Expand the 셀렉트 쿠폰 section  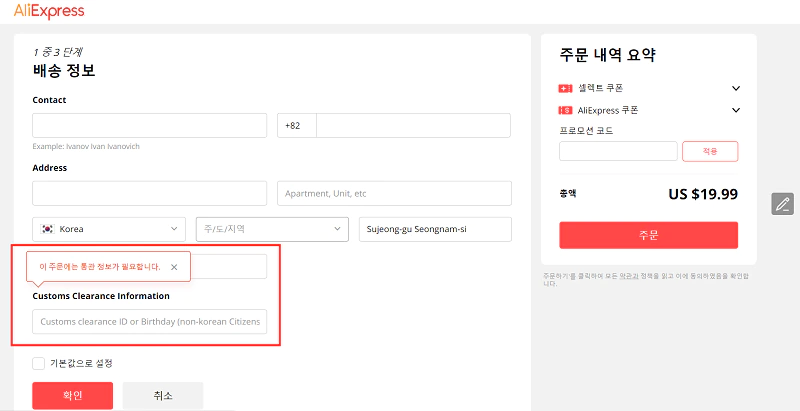tap(736, 88)
